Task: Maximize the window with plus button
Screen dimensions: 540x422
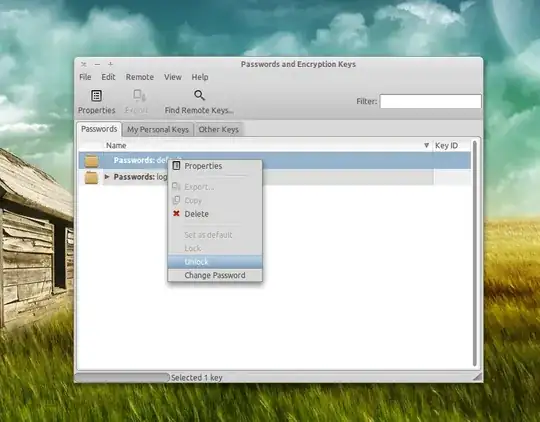Action: pyautogui.click(x=110, y=64)
